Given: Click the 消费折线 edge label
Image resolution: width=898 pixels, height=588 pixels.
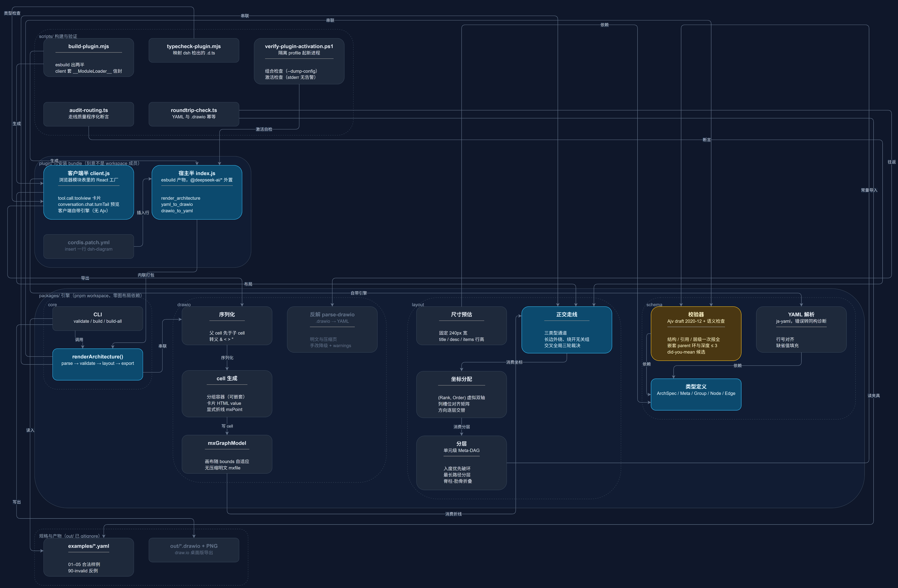Looking at the screenshot, I should click(454, 514).
